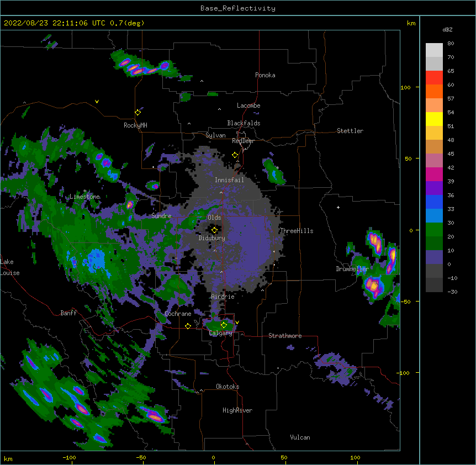476x465 pixels.
Task: Click the Ponoka city label
Action: tap(265, 75)
